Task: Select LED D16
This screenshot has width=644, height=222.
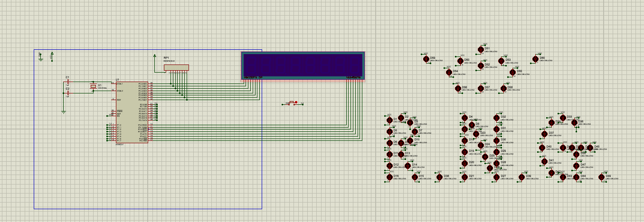Action: tap(389, 177)
